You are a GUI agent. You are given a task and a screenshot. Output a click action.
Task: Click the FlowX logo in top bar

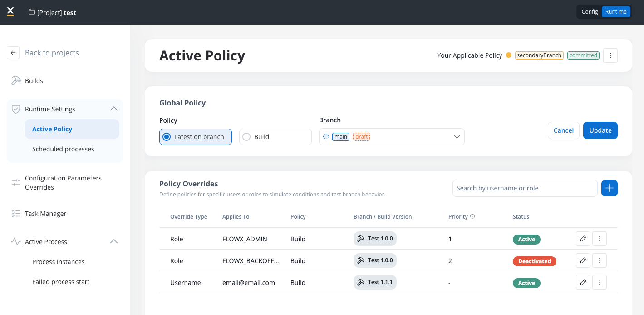coord(10,12)
